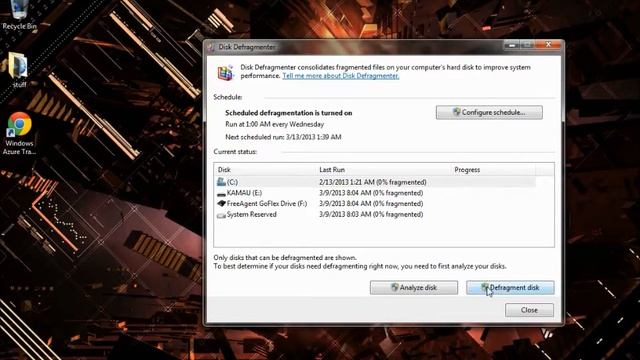This screenshot has width=640, height=360.
Task: Select KAMAU (E:) last run text
Action: tap(371, 193)
